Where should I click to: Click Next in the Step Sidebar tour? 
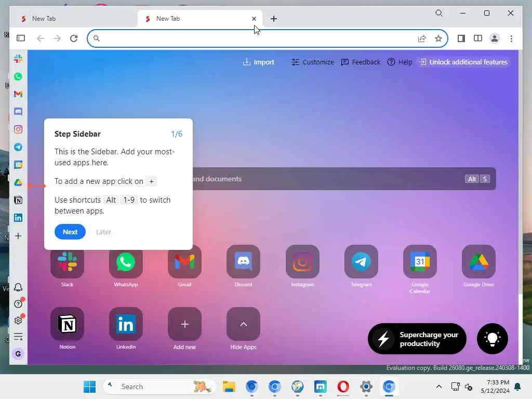70,232
